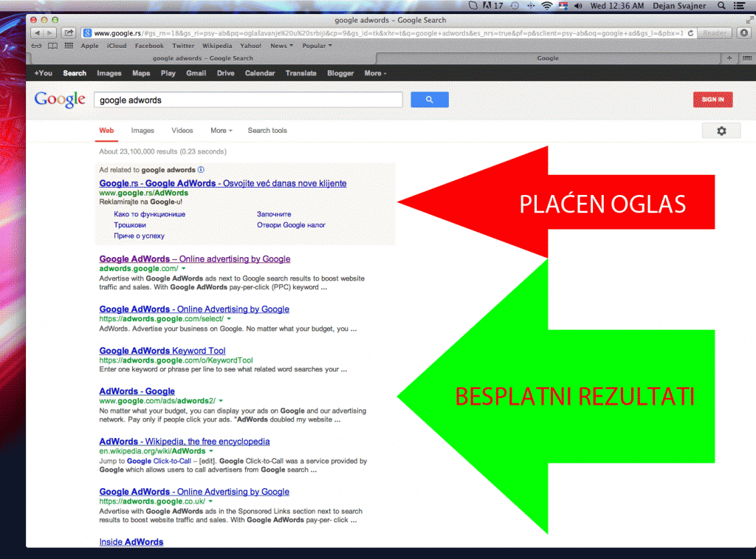
Task: Switch to the Google tab
Action: pos(548,58)
